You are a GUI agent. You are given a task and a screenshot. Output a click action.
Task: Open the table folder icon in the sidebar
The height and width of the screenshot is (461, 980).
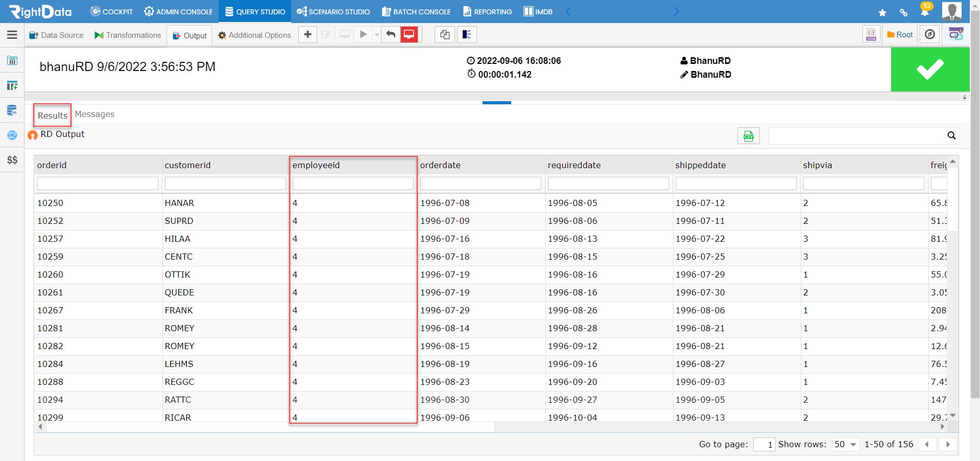pos(12,60)
